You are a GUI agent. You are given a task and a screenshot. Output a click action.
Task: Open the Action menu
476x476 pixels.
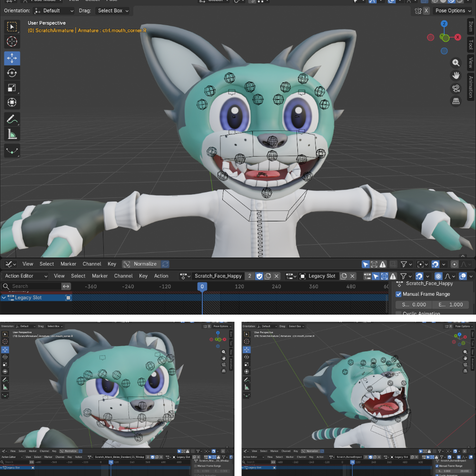point(161,276)
